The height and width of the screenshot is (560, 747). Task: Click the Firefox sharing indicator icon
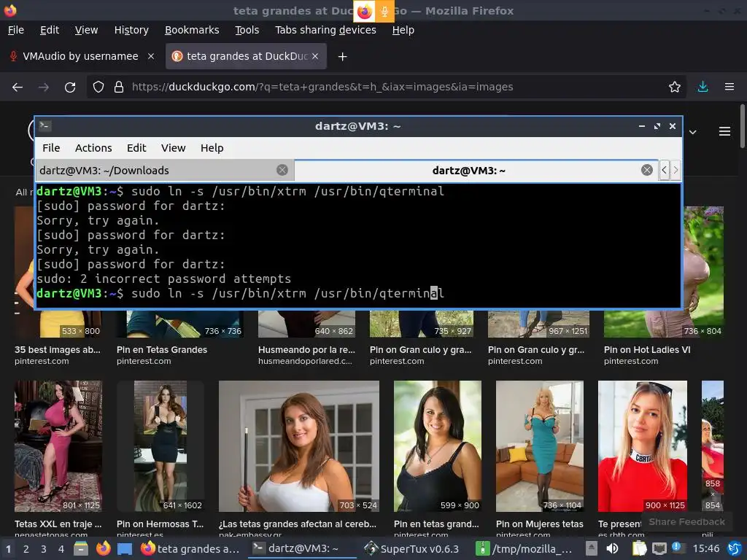point(365,11)
